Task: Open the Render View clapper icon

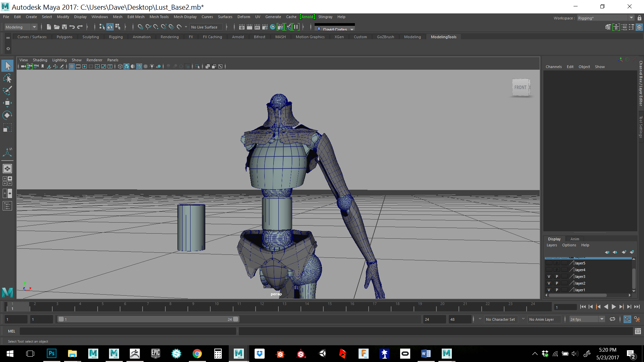Action: [x=242, y=27]
